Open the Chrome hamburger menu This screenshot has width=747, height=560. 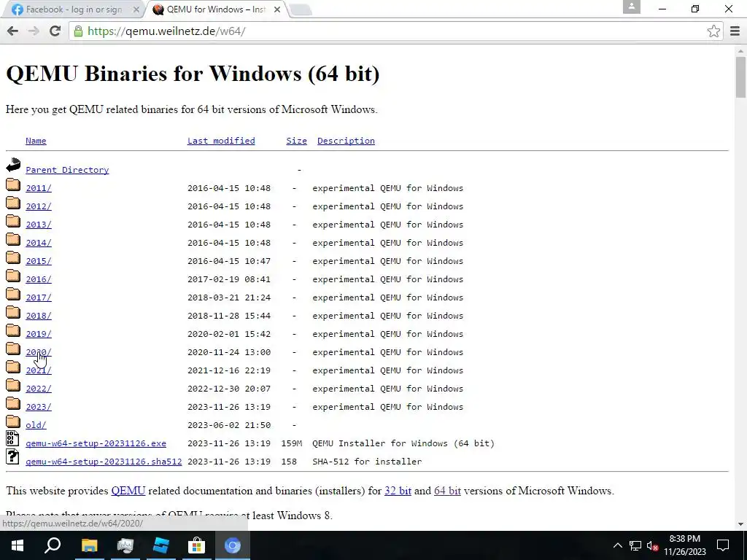[x=735, y=31]
